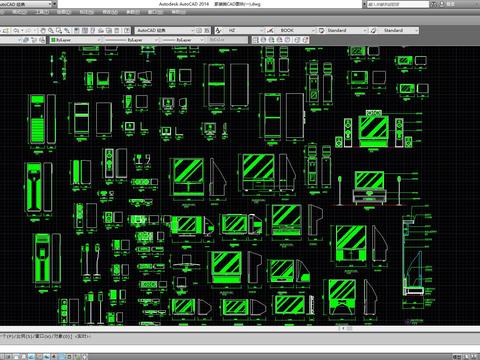This screenshot has height=360, width=480.
Task: Expand the BOOK dimension style dropdown
Action: (295, 30)
